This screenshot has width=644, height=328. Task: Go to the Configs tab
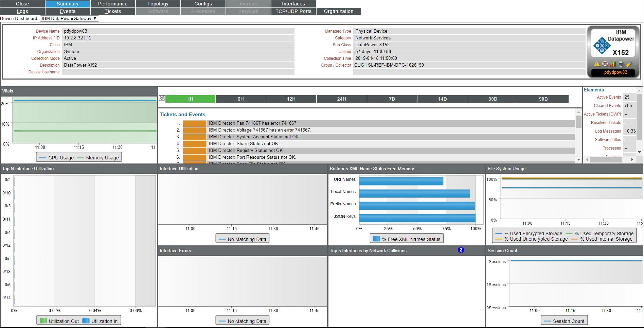coord(203,4)
